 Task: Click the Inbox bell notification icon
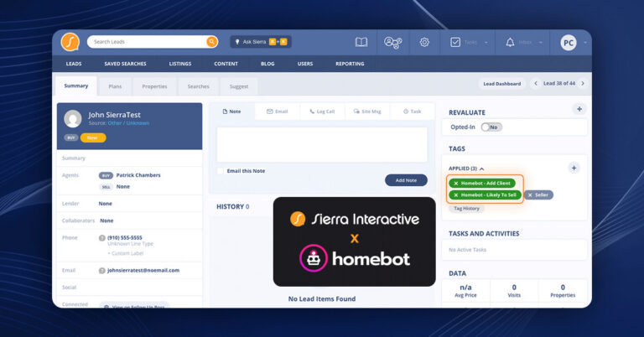pyautogui.click(x=510, y=42)
